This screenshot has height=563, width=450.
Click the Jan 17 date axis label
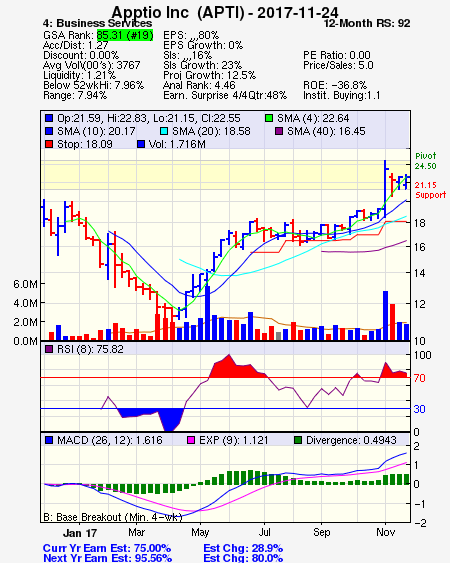pos(80,533)
